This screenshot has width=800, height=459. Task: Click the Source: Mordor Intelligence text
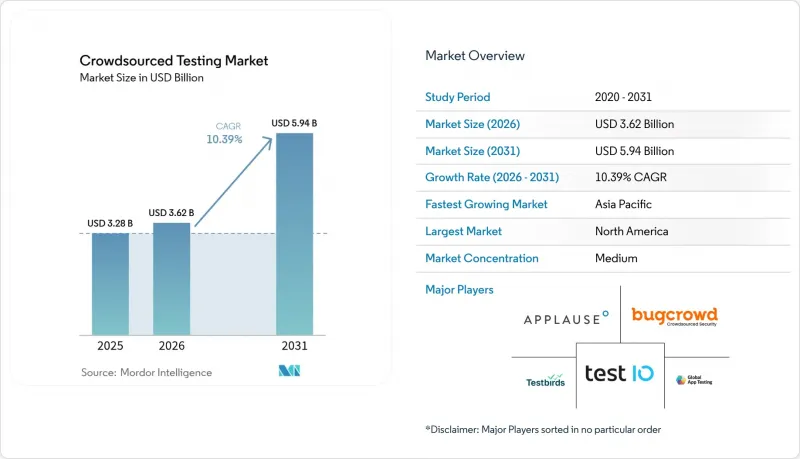click(146, 372)
